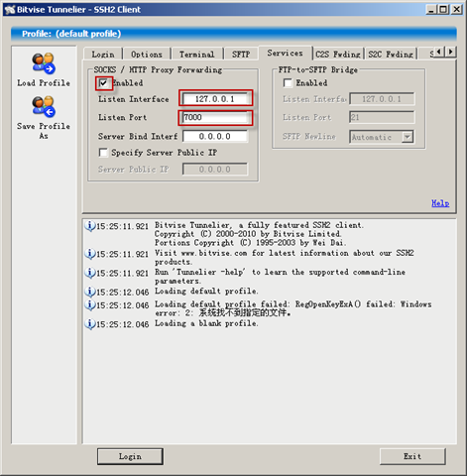Click the Bitvise title bar app icon
Viewport: 467px width, 476px height.
[10, 10]
